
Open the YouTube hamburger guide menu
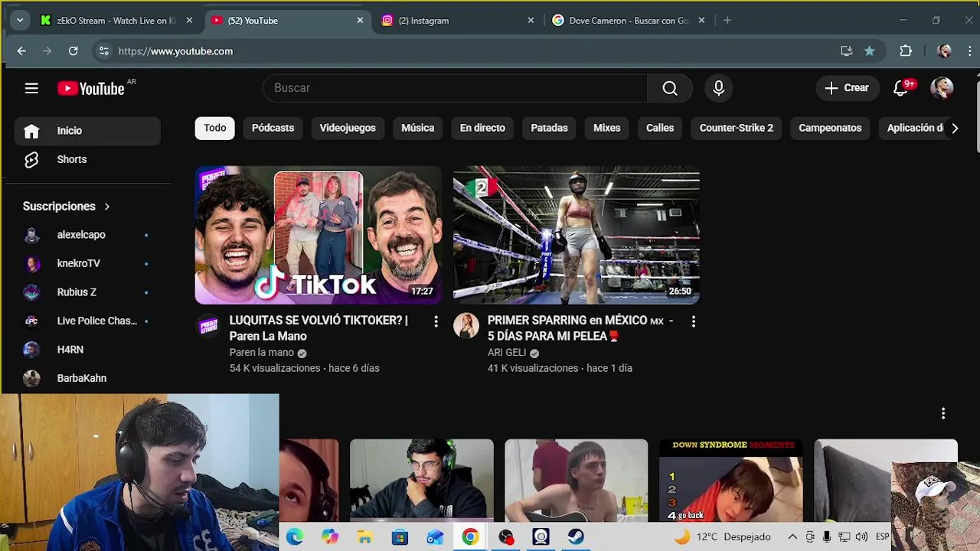(x=31, y=88)
